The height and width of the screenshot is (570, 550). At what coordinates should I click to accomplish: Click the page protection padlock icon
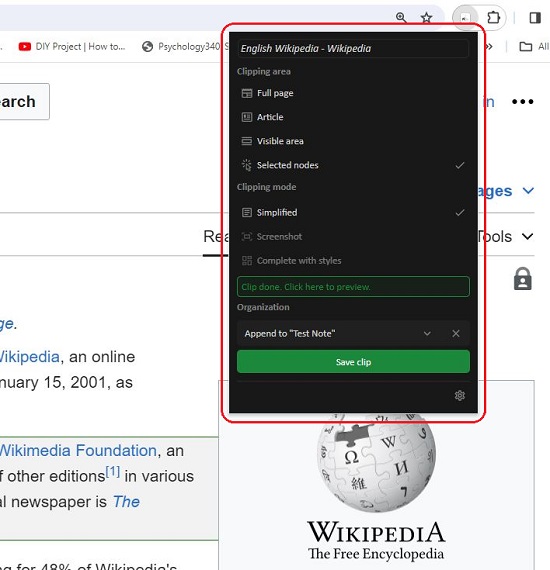click(x=522, y=279)
